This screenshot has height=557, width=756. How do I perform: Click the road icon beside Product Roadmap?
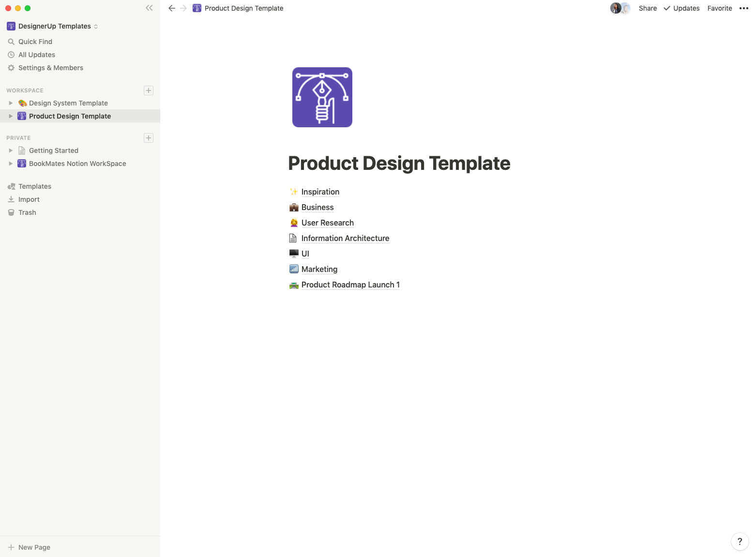tap(294, 285)
